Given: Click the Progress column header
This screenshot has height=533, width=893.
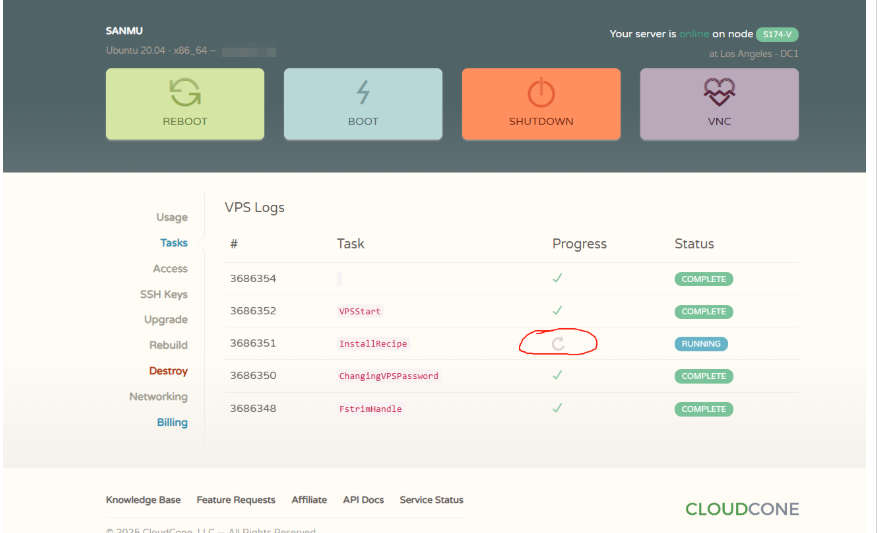Looking at the screenshot, I should click(x=579, y=244).
